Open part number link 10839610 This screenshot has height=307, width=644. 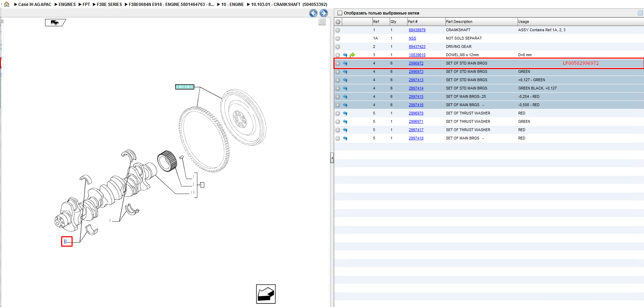[417, 55]
